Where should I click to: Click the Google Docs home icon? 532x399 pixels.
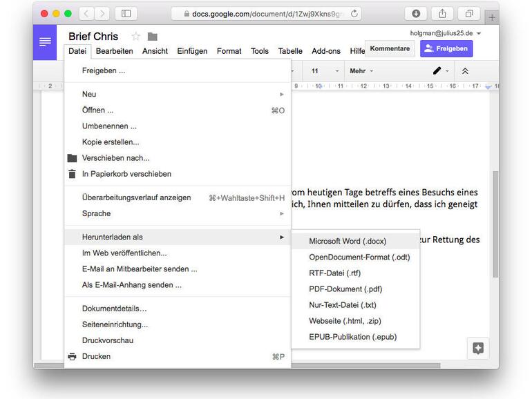[x=45, y=42]
